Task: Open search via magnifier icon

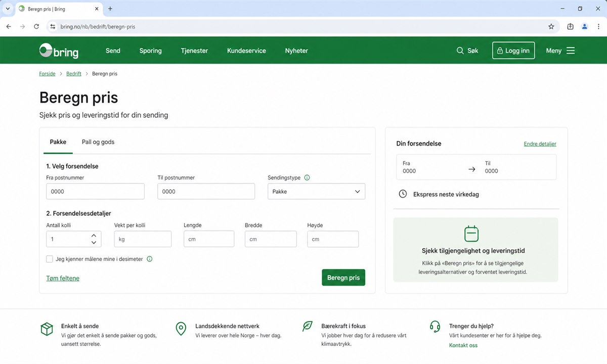Action: [460, 51]
